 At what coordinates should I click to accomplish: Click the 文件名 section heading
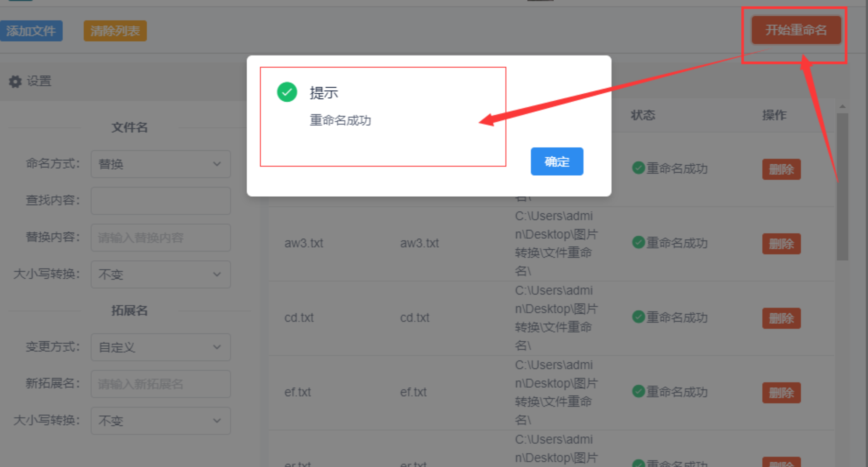point(129,127)
